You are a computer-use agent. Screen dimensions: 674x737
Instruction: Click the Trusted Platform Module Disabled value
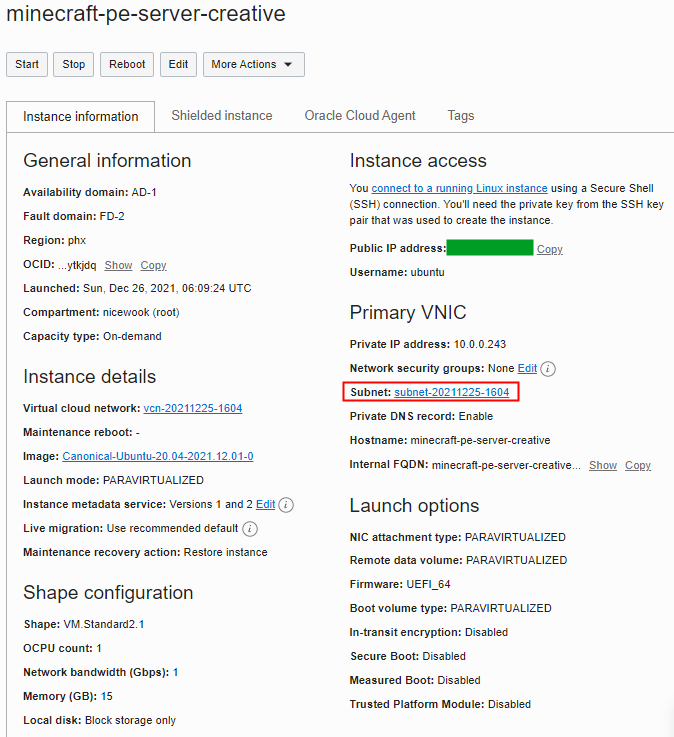click(509, 704)
